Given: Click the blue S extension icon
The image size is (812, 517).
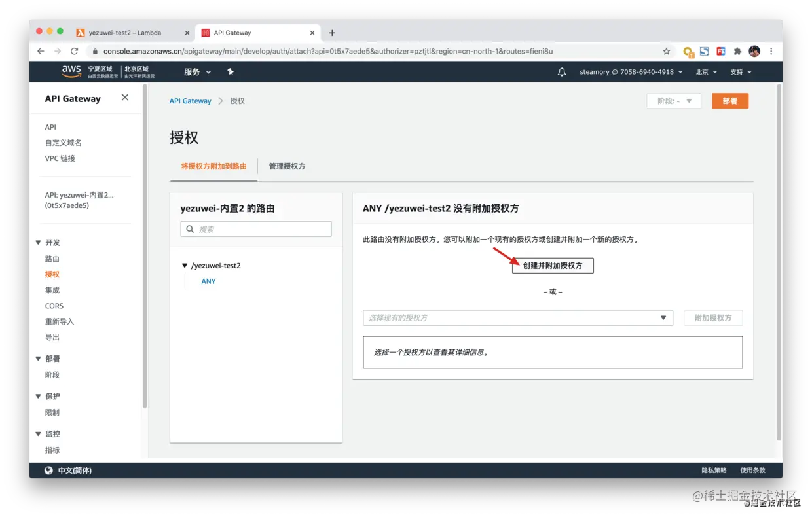Looking at the screenshot, I should pyautogui.click(x=705, y=51).
